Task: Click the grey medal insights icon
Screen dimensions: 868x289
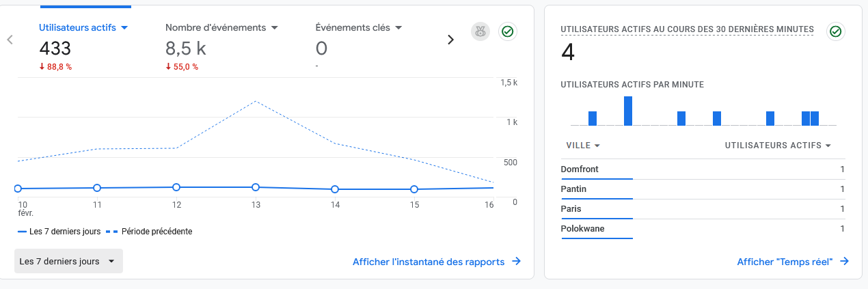Action: (480, 31)
